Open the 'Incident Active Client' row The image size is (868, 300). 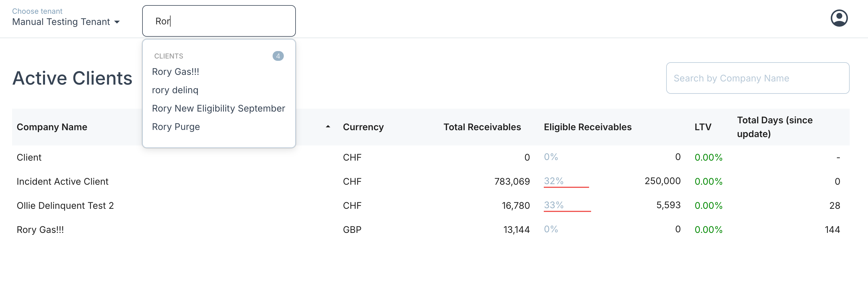tap(63, 182)
